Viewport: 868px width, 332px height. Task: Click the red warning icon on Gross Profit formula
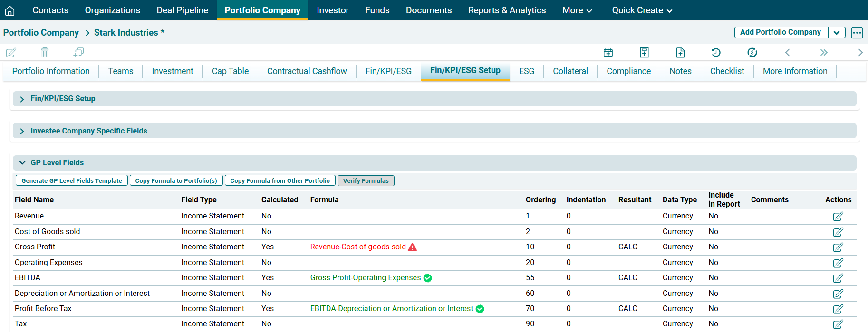(x=413, y=247)
